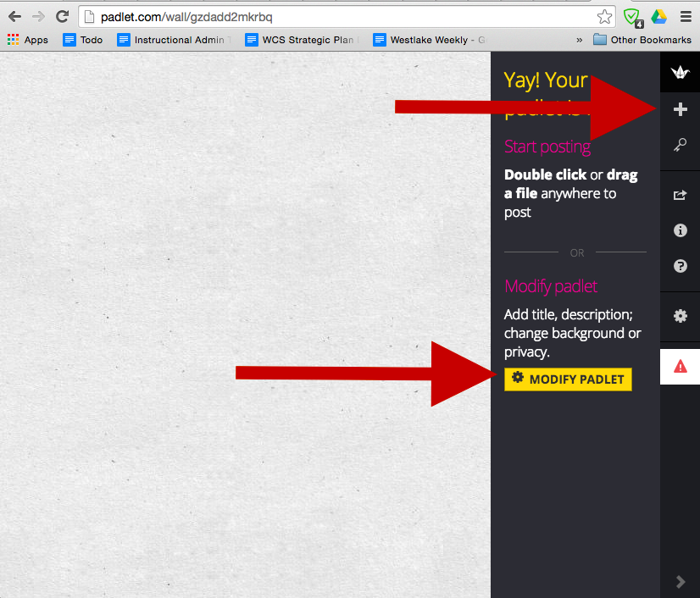Viewport: 700px width, 598px height.
Task: Click the page icon beside the URL
Action: (x=89, y=17)
